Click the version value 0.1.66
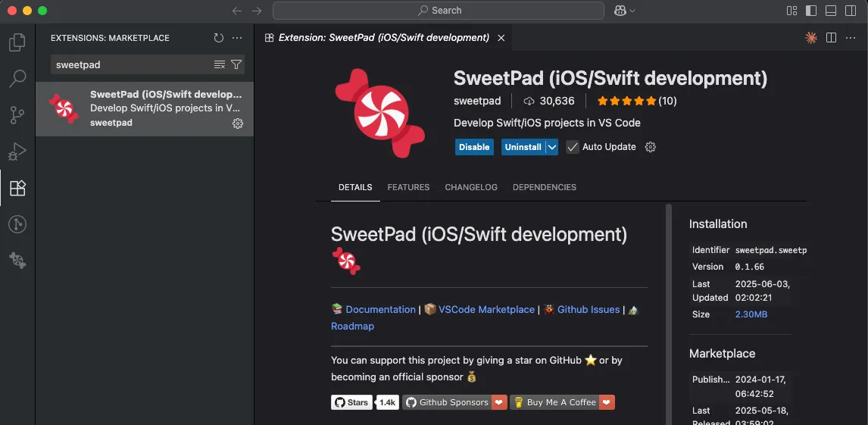 point(750,267)
